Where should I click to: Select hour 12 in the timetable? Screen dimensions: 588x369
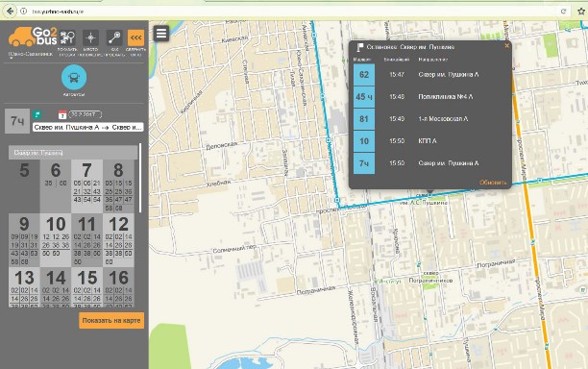pyautogui.click(x=118, y=240)
